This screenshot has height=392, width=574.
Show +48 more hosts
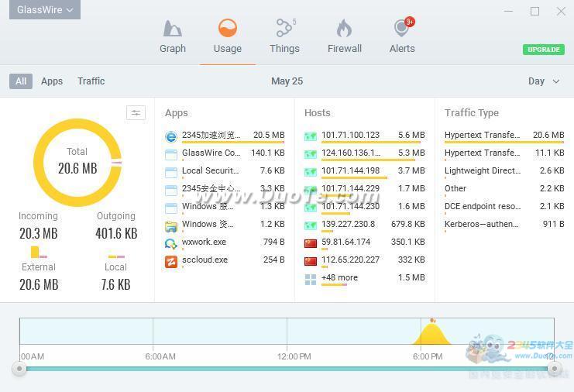[339, 277]
